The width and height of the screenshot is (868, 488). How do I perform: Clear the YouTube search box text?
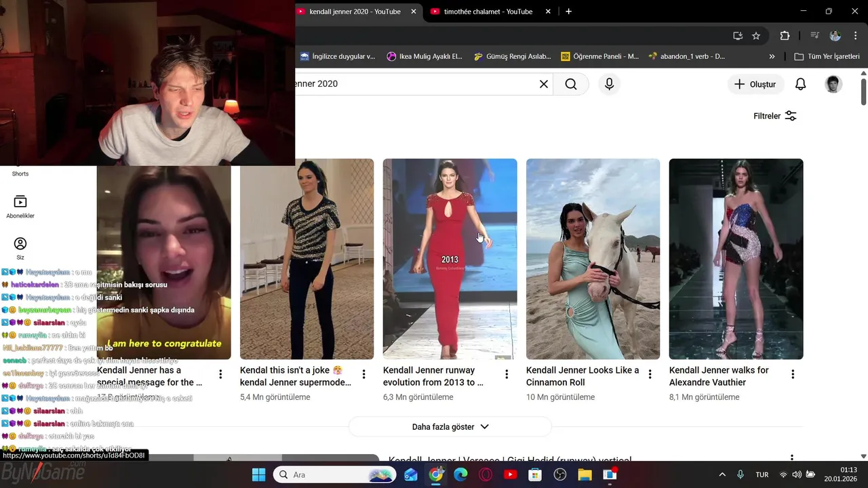coord(543,84)
